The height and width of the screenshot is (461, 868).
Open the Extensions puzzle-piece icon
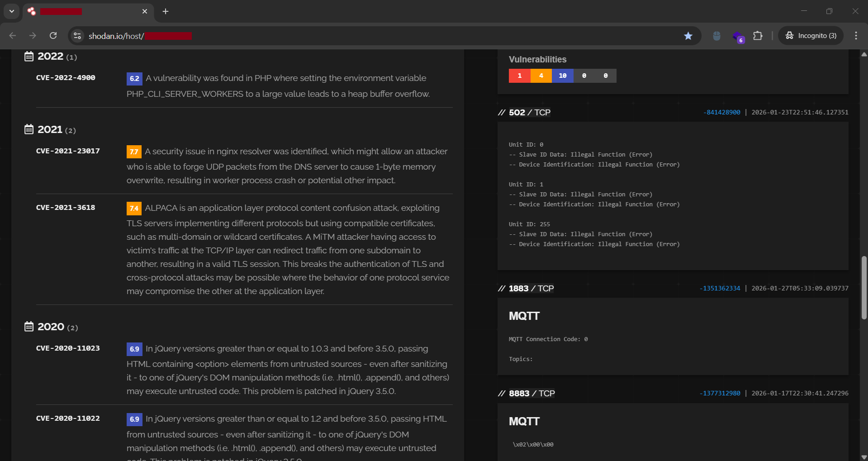(x=757, y=35)
